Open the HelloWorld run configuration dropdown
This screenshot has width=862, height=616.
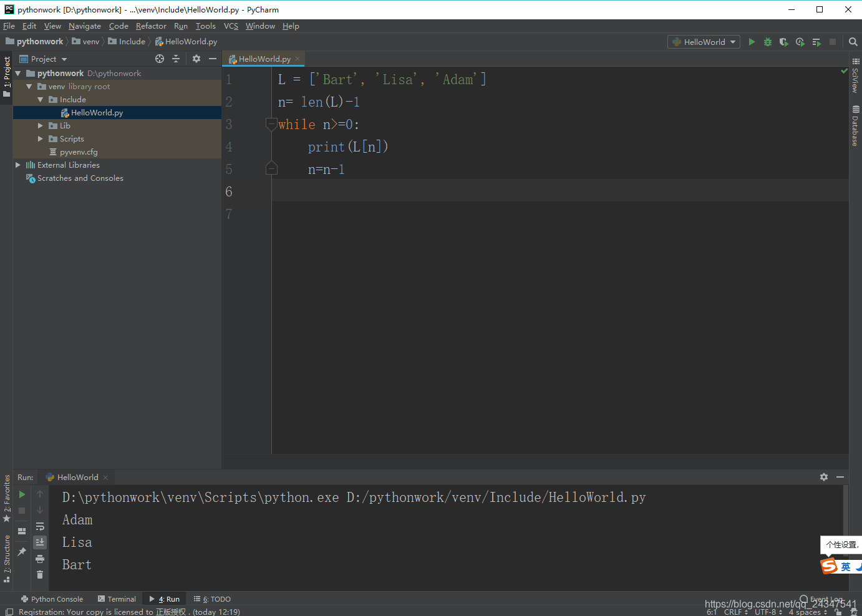[704, 42]
